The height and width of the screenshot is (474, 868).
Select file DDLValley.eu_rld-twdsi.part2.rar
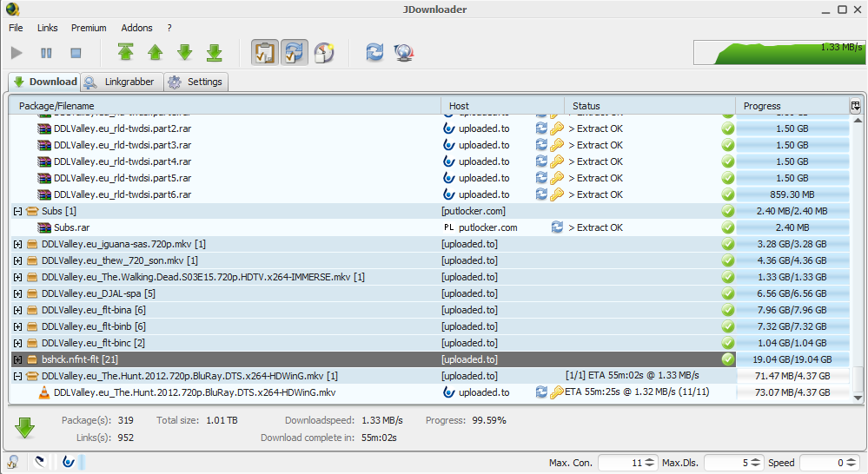123,128
